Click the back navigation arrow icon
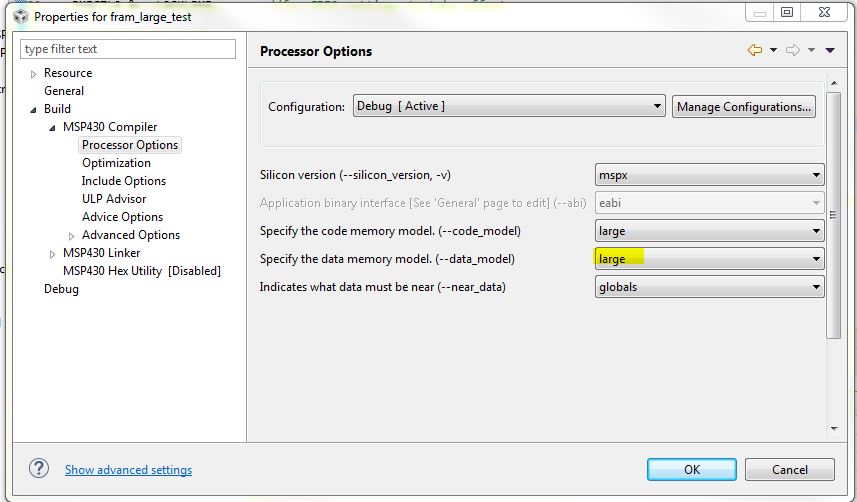The height and width of the screenshot is (502, 857). [x=755, y=51]
